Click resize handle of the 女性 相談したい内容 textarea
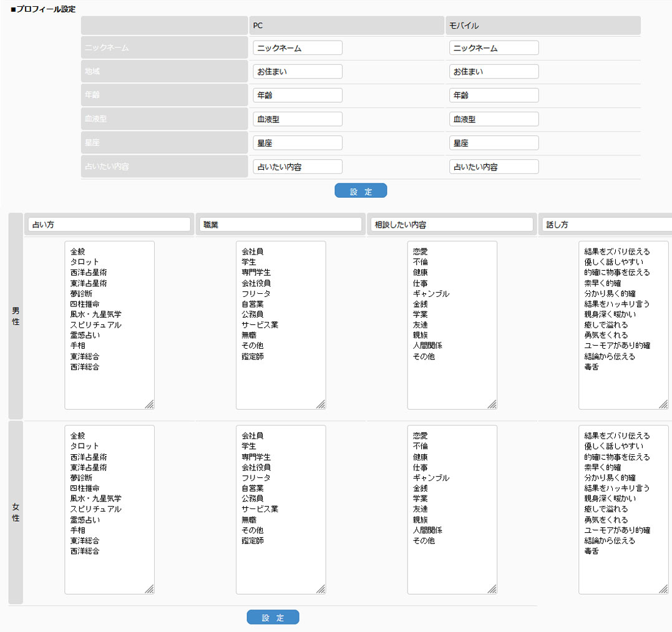Viewport: 672px width, 632px height. point(492,589)
